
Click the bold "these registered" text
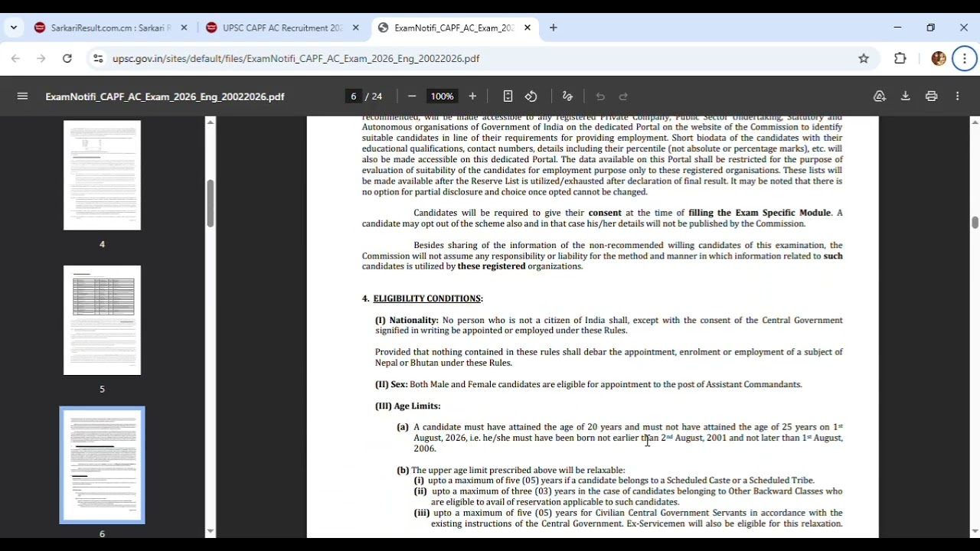point(492,266)
